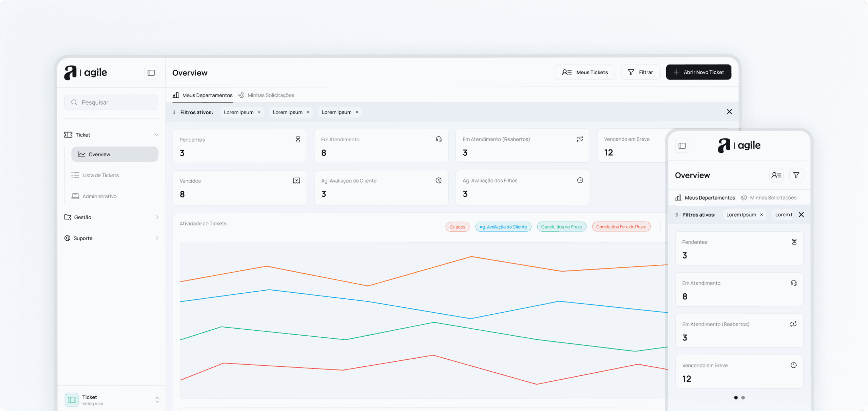868x411 pixels.
Task: Toggle sidebar collapse in desktop view
Action: click(x=151, y=73)
